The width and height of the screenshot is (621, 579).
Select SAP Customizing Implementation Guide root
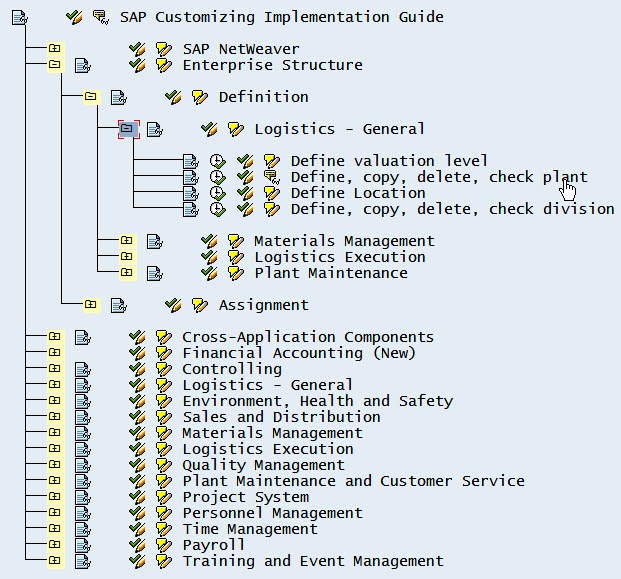click(x=281, y=17)
